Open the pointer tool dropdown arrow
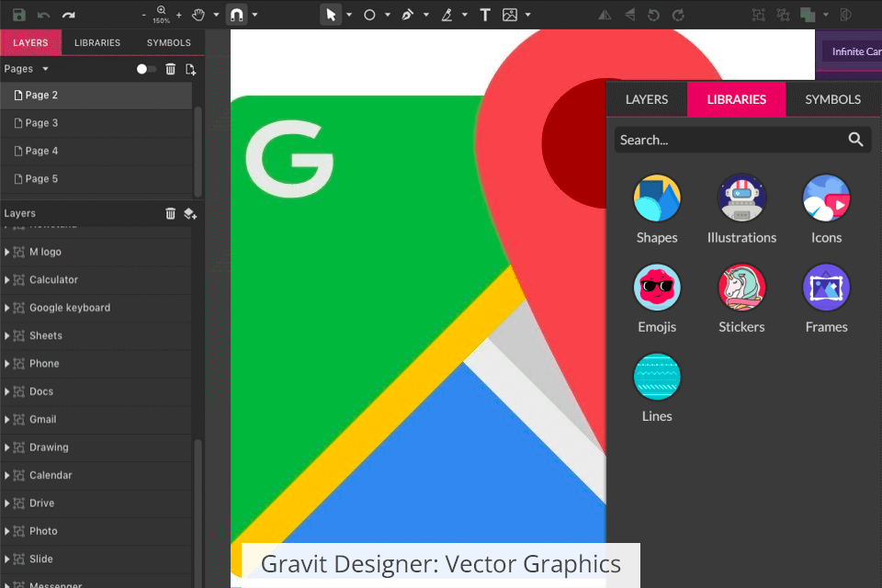Image resolution: width=882 pixels, height=588 pixels. coord(349,16)
